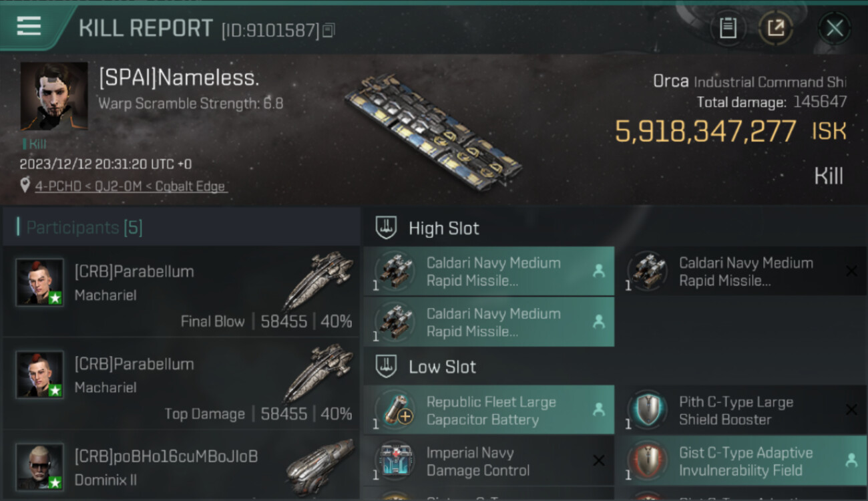Select final blow participant Parabellum's portrait
This screenshot has height=501, width=868.
(x=40, y=282)
